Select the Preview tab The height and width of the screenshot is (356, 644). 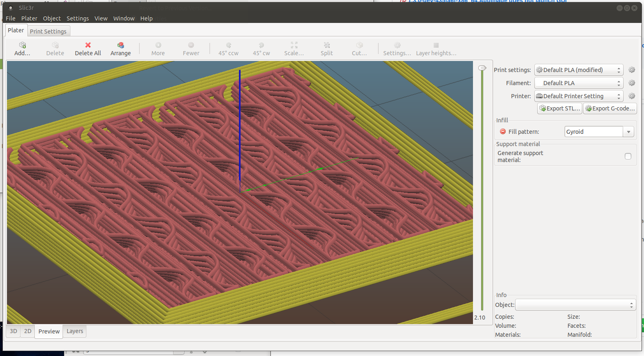(49, 331)
